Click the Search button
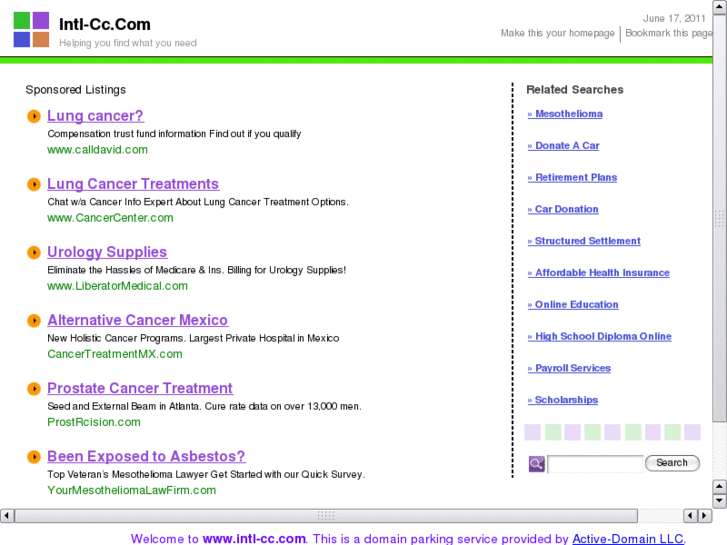The width and height of the screenshot is (727, 545). [672, 463]
